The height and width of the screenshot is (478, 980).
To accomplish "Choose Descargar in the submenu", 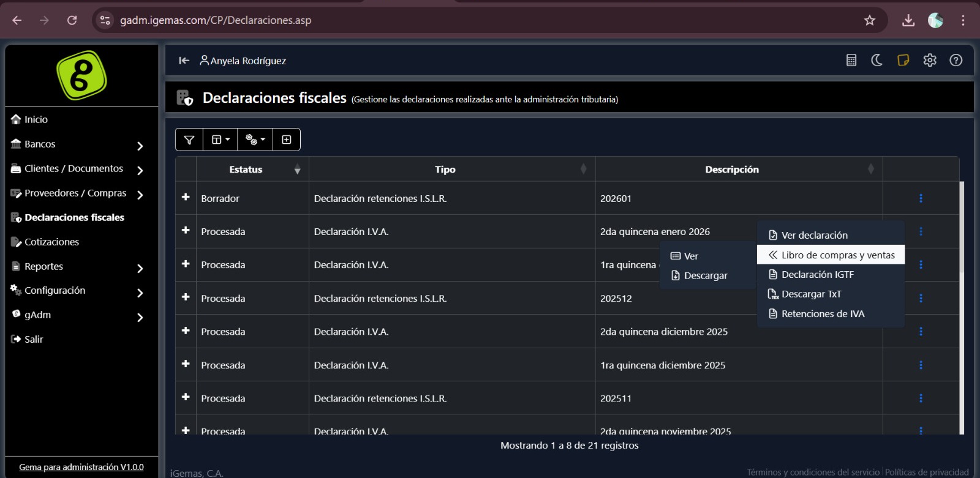I will coord(705,276).
